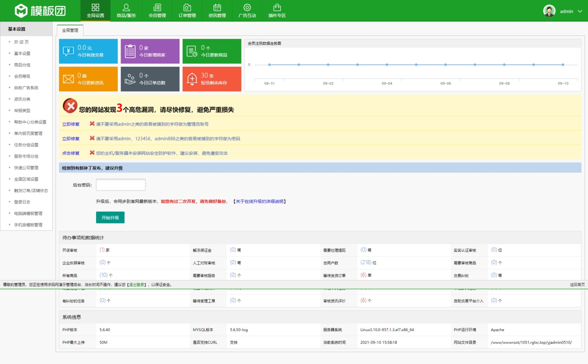This screenshot has height=364, width=588.
Task: Open the 广告互动 gear icon
Action: point(247,8)
